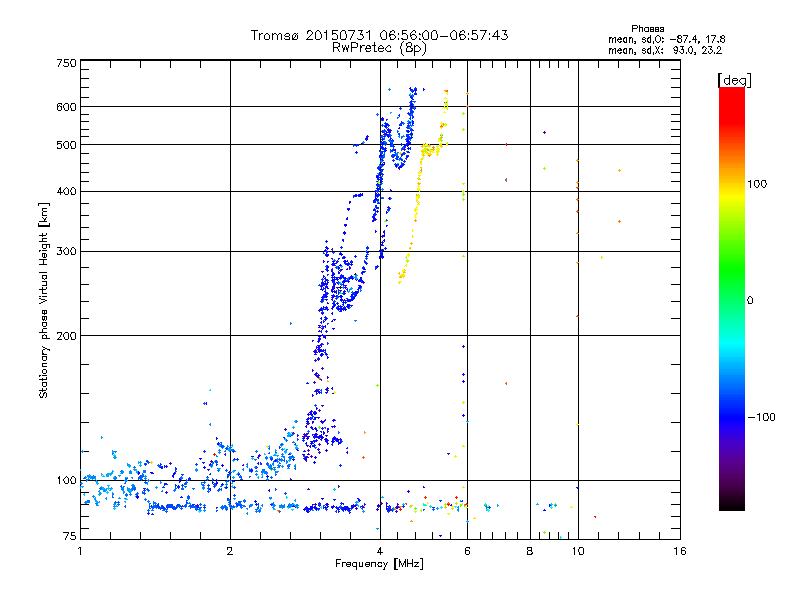Screen dimensions: 800x600
Task: Click the x-axis tick label '6'
Action: pos(467,551)
